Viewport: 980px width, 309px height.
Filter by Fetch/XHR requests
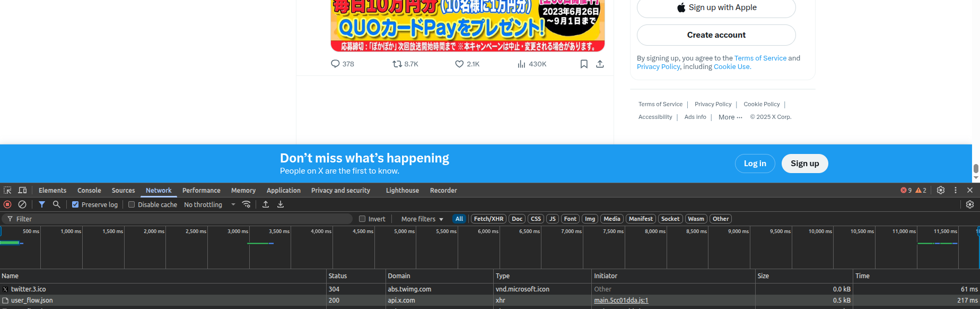pyautogui.click(x=488, y=219)
